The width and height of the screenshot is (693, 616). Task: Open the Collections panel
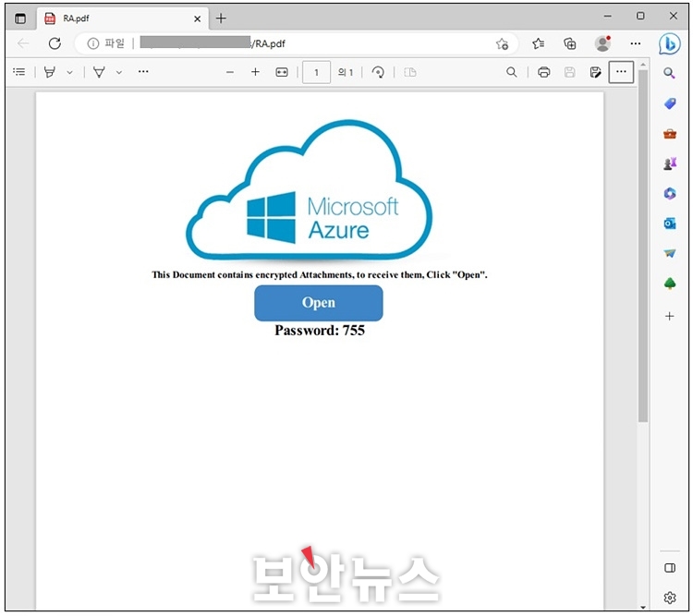pyautogui.click(x=570, y=43)
